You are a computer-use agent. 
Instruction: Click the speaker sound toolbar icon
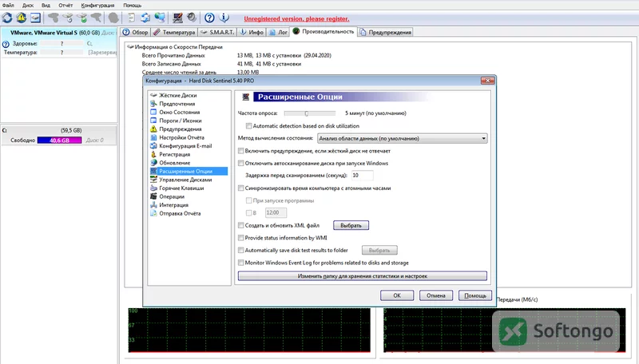[x=192, y=18]
